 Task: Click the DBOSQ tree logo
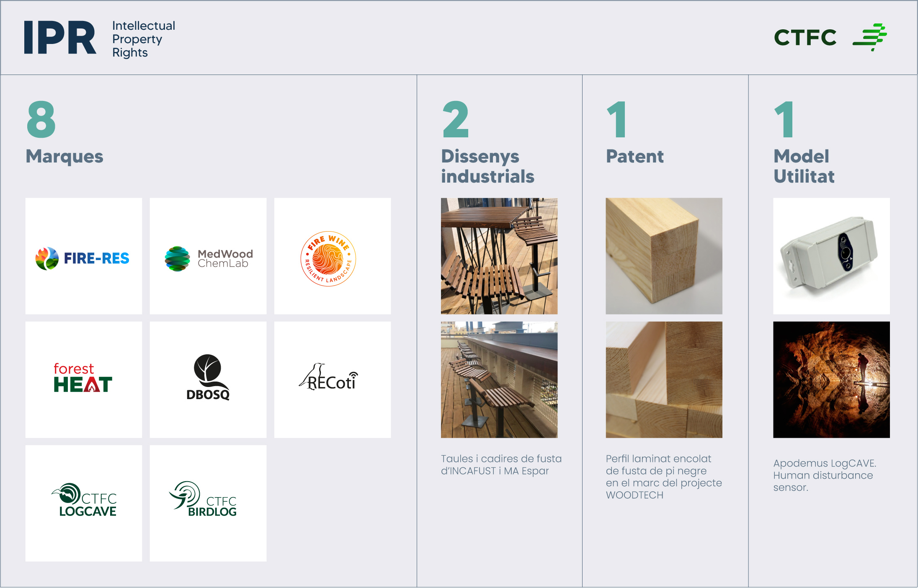click(x=208, y=378)
